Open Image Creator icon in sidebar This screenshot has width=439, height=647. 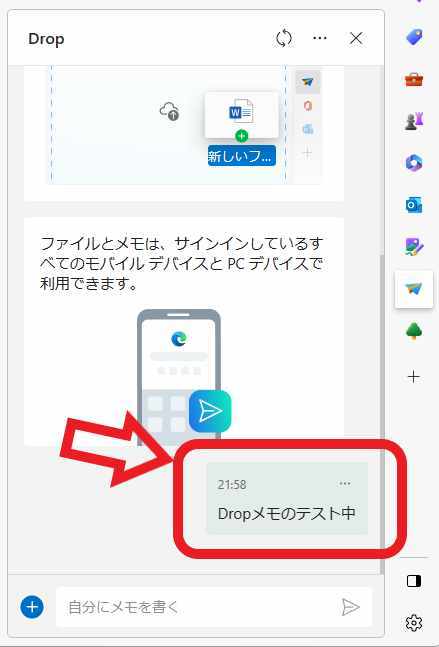[414, 246]
